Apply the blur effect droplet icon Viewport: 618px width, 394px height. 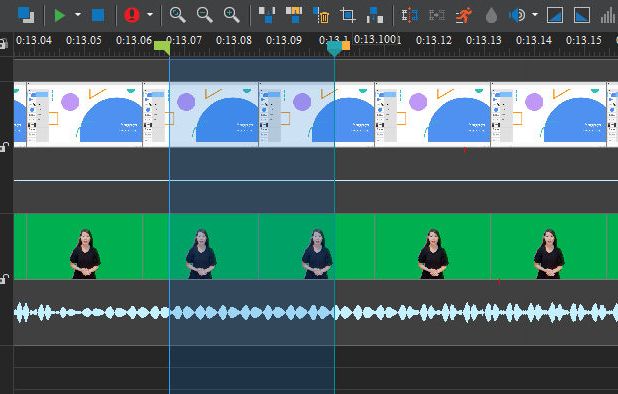click(x=491, y=15)
